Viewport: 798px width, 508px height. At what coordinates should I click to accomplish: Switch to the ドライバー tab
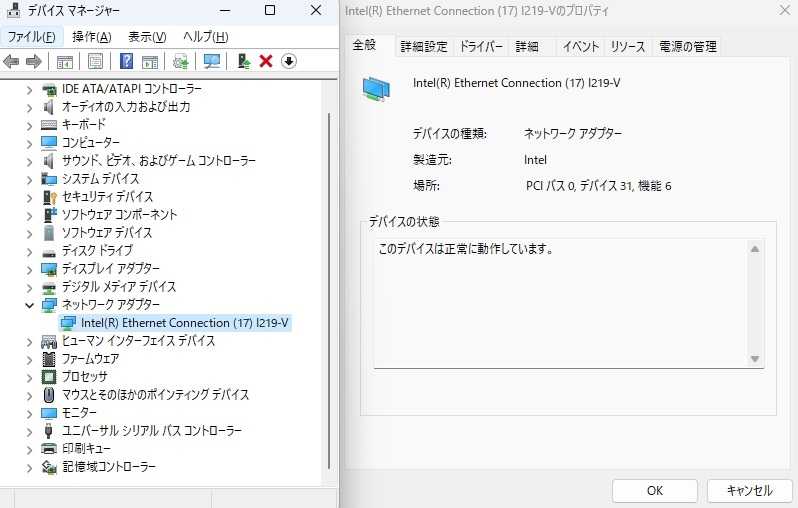point(481,47)
